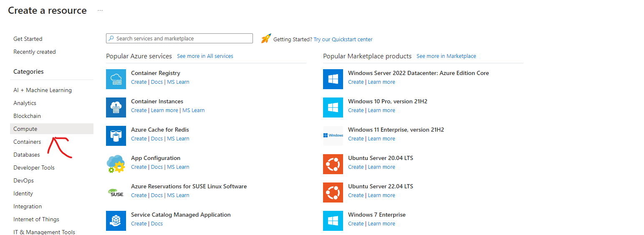Viewport: 644px width, 235px height.
Task: Click the Ubuntu Server 22.04 LTS icon
Action: (333, 192)
